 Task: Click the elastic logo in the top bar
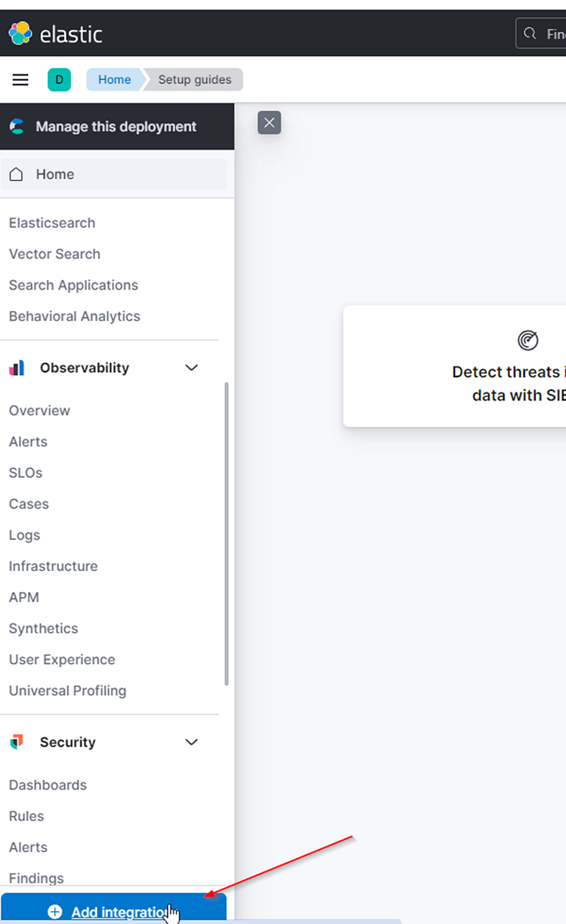55,33
